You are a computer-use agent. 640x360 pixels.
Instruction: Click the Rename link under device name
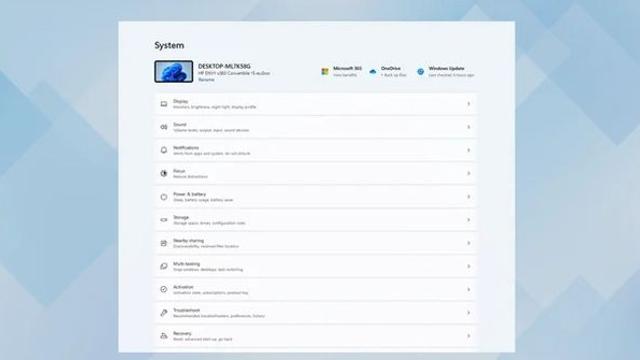click(x=206, y=80)
